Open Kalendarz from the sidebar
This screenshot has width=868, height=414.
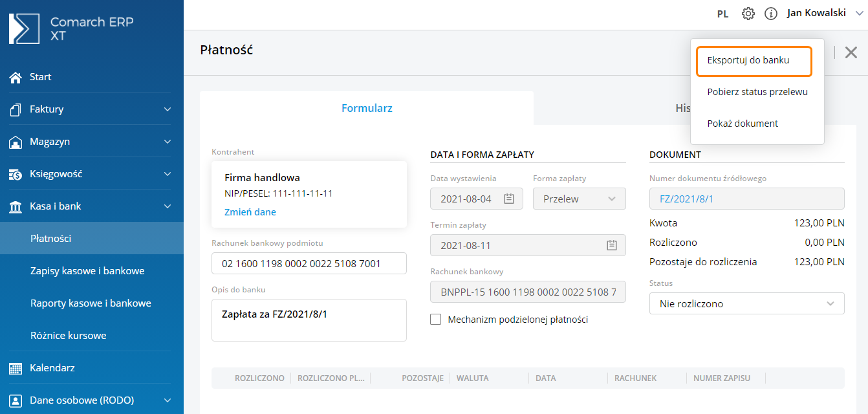(x=52, y=368)
